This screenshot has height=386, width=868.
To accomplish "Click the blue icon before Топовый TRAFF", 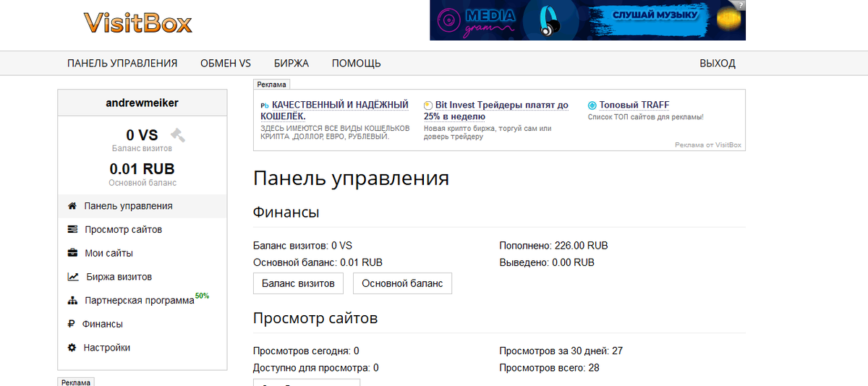I will point(592,106).
